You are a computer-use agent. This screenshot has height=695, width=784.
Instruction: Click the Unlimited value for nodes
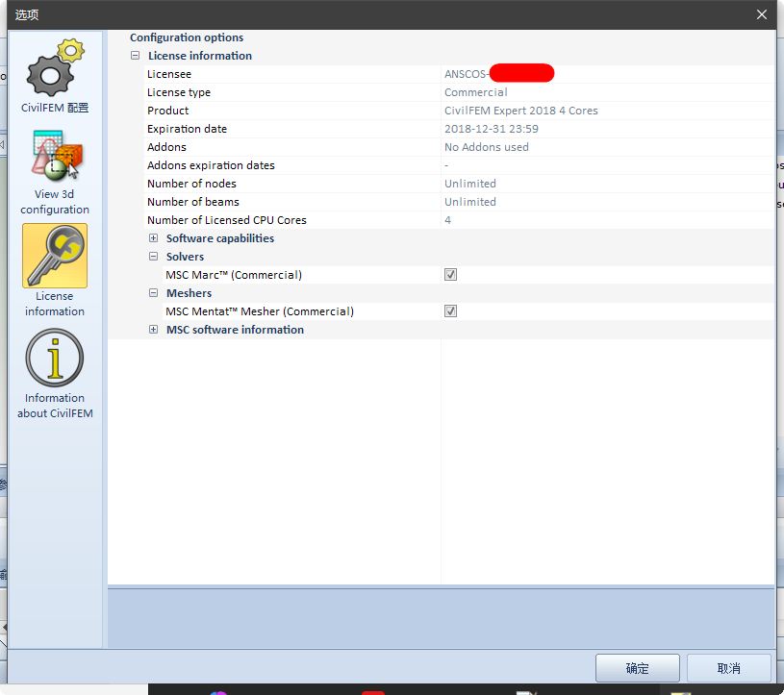[x=470, y=184]
